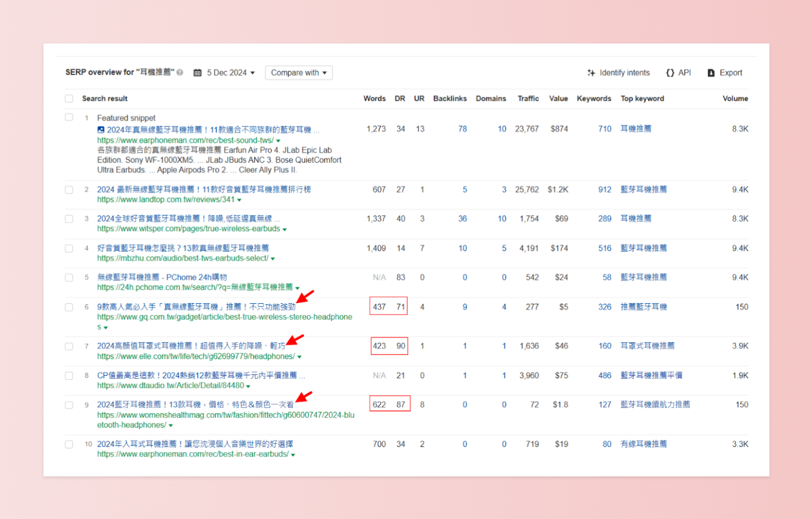
Task: Click the calendar icon beside the date
Action: click(198, 72)
